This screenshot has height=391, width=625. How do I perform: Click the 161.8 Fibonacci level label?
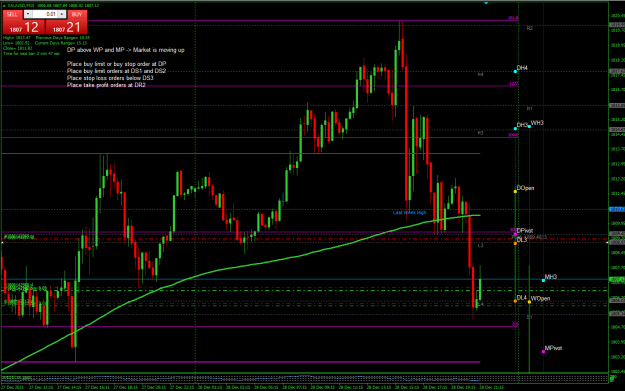(x=513, y=18)
